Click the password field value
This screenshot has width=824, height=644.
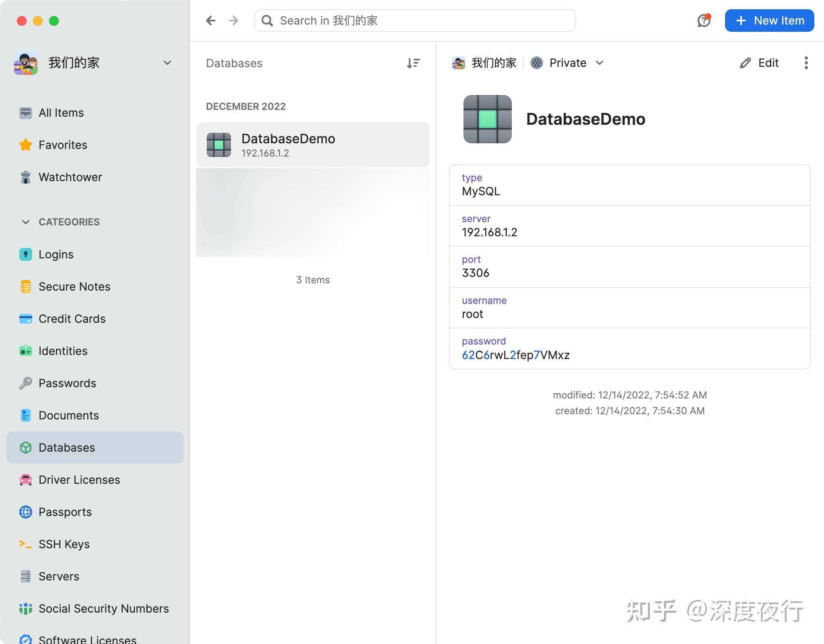click(x=515, y=355)
